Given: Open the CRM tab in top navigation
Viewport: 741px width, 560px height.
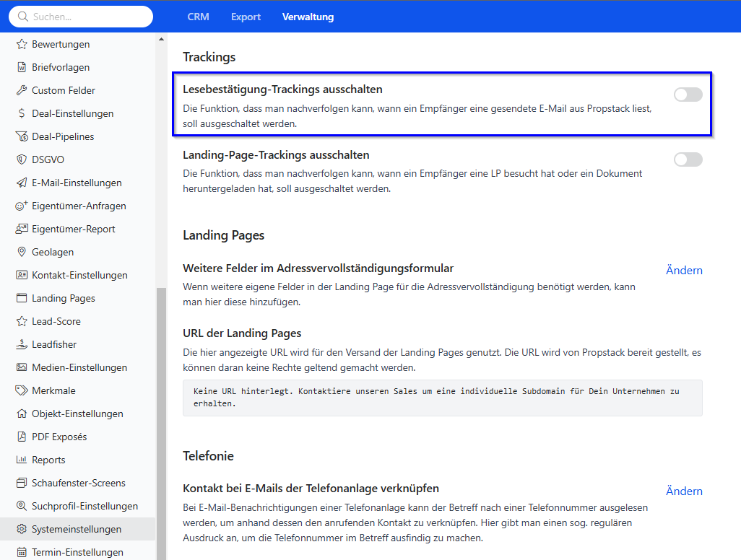Looking at the screenshot, I should tap(198, 17).
